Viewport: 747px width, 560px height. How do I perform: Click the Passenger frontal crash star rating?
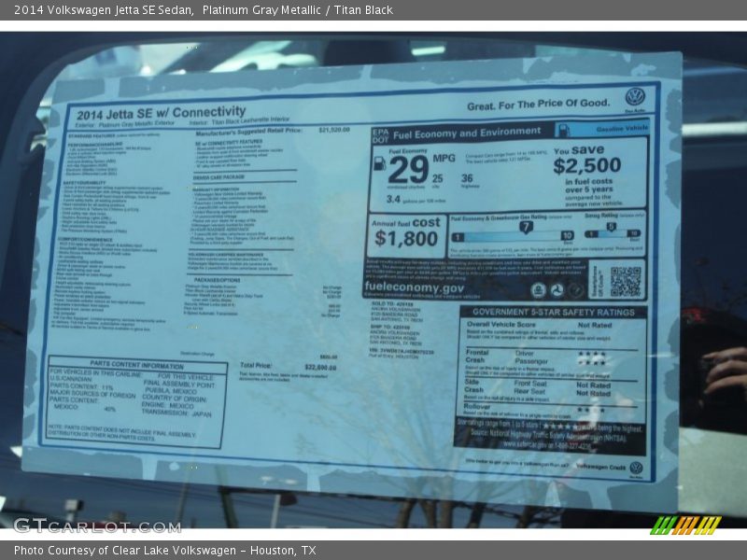[592, 362]
